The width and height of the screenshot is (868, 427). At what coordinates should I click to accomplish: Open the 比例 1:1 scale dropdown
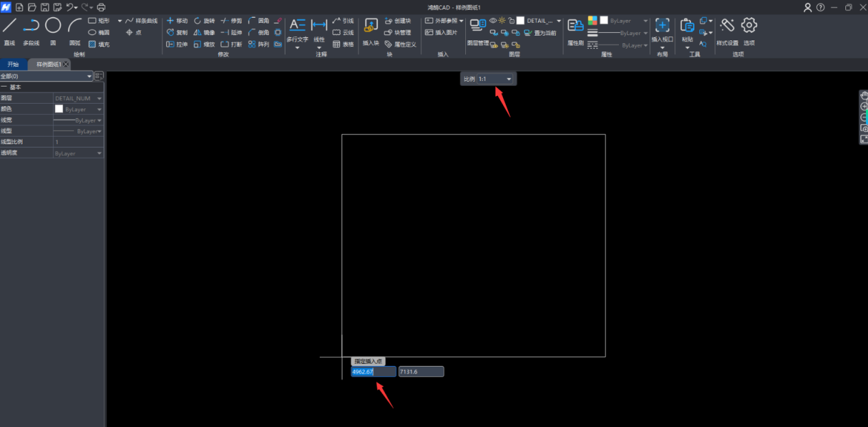point(495,79)
